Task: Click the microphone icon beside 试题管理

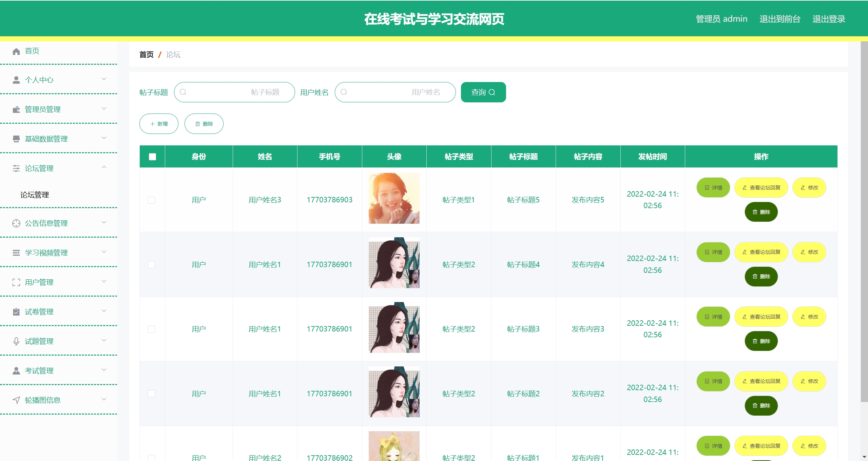Action: (x=16, y=341)
